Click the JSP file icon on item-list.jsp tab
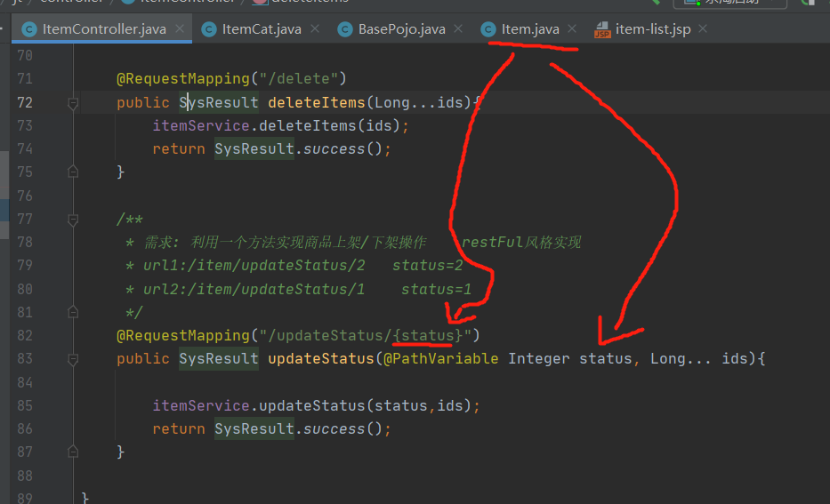Screen dimensions: 830x504 602,29
